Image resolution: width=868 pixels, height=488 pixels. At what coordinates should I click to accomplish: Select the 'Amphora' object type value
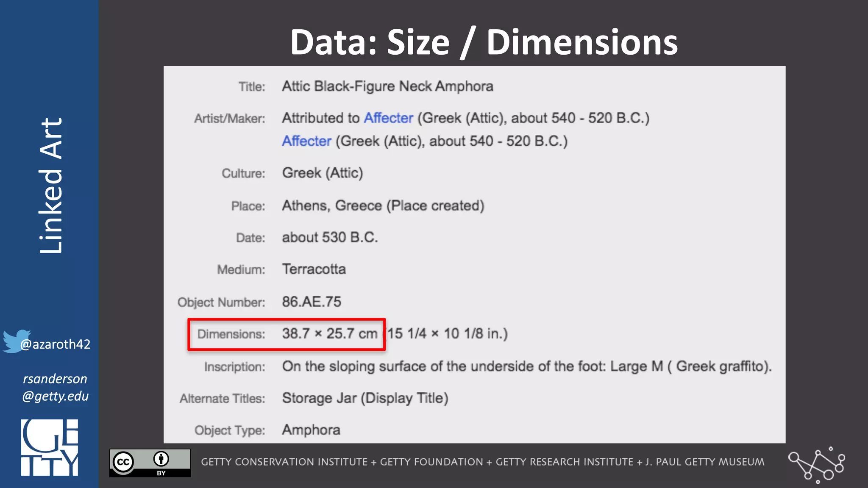click(x=311, y=430)
